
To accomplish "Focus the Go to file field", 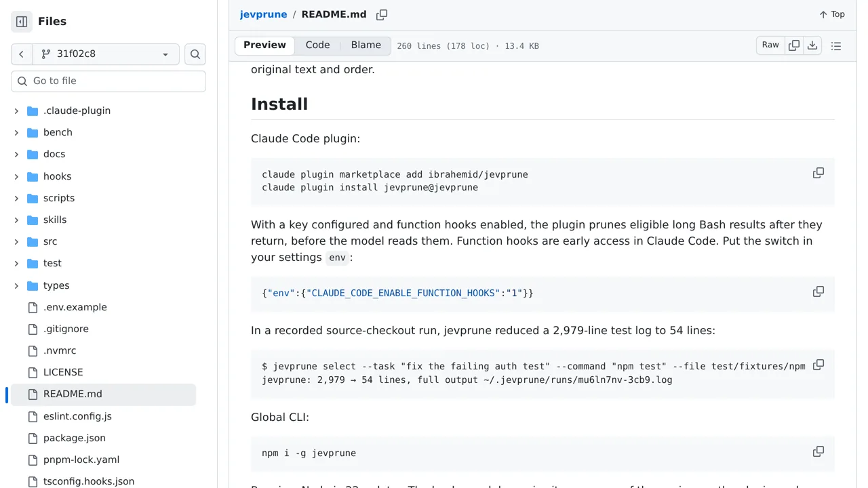I will [108, 81].
